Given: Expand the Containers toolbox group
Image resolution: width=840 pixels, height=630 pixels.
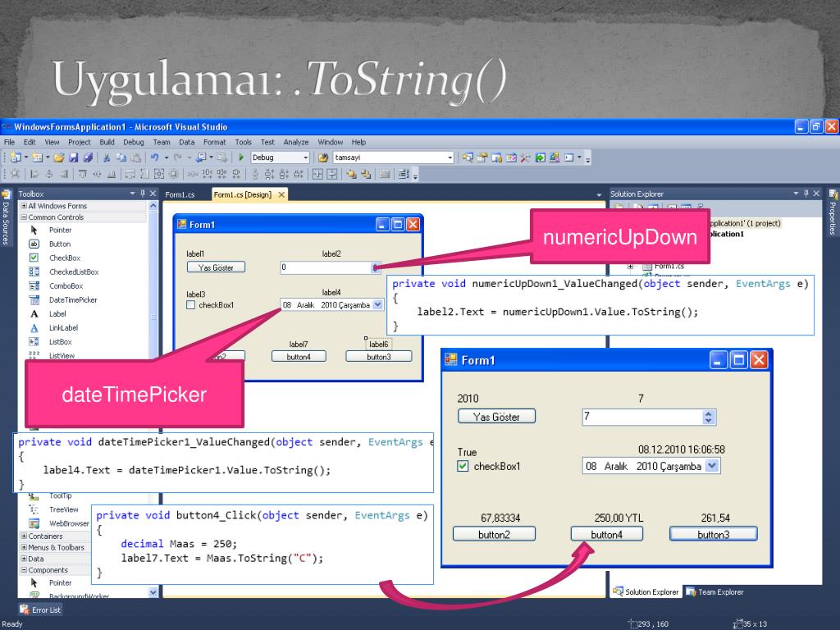Looking at the screenshot, I should point(24,536).
